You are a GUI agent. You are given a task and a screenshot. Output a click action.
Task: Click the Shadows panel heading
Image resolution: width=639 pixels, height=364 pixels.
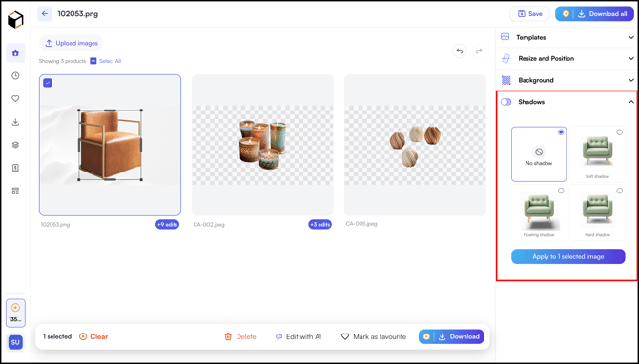click(x=531, y=102)
